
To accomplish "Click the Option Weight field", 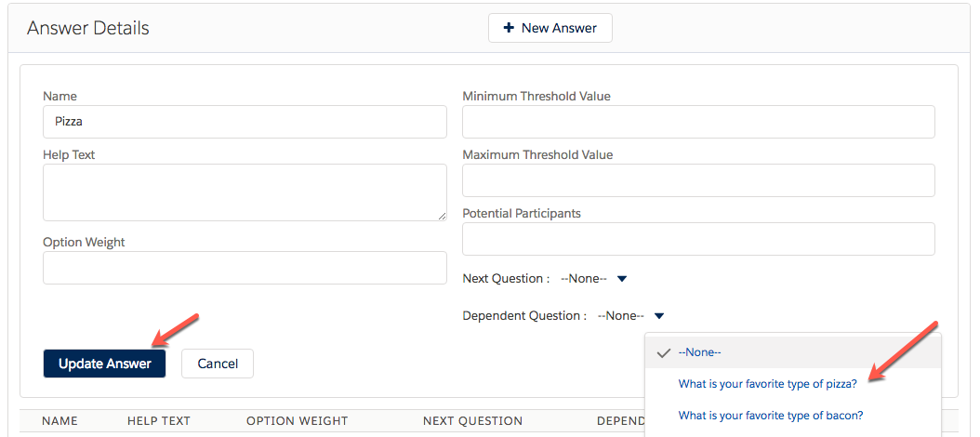I will click(245, 268).
